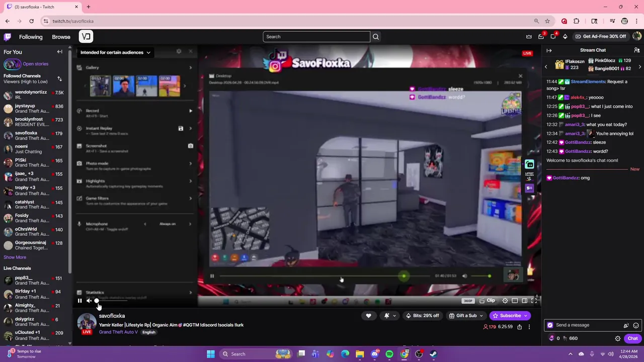Open the whispers speech bubble icon
Screen dimensions: 644x362
(553, 37)
